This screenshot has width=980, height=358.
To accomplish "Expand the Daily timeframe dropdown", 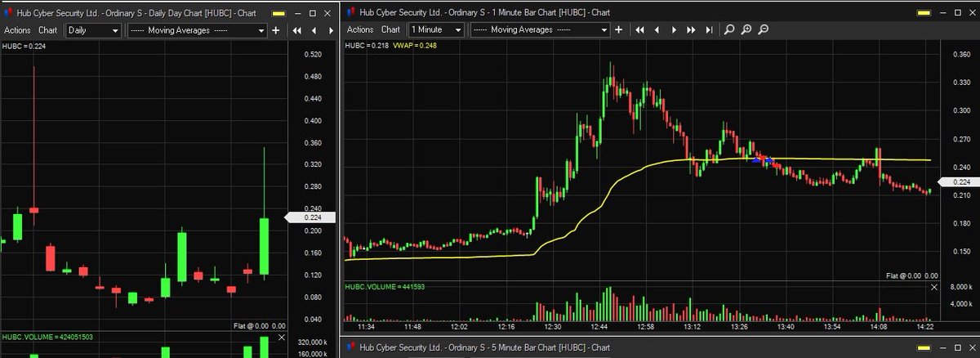I will 94,29.
